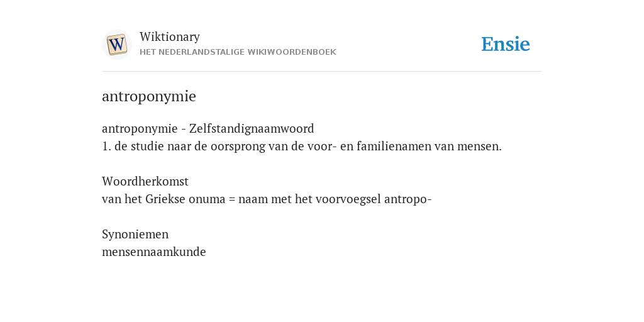The height and width of the screenshot is (322, 644).
Task: Click the large 'antroponymie' heading
Action: [x=148, y=96]
